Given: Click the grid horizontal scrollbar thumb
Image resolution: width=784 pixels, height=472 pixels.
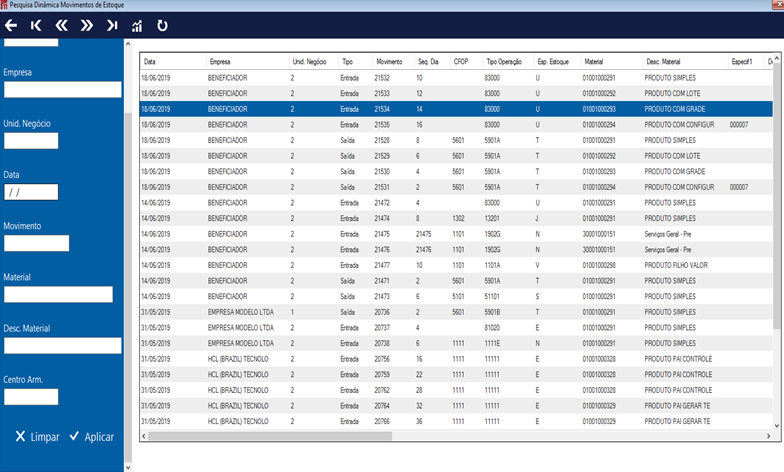Looking at the screenshot, I should pyautogui.click(x=270, y=436).
